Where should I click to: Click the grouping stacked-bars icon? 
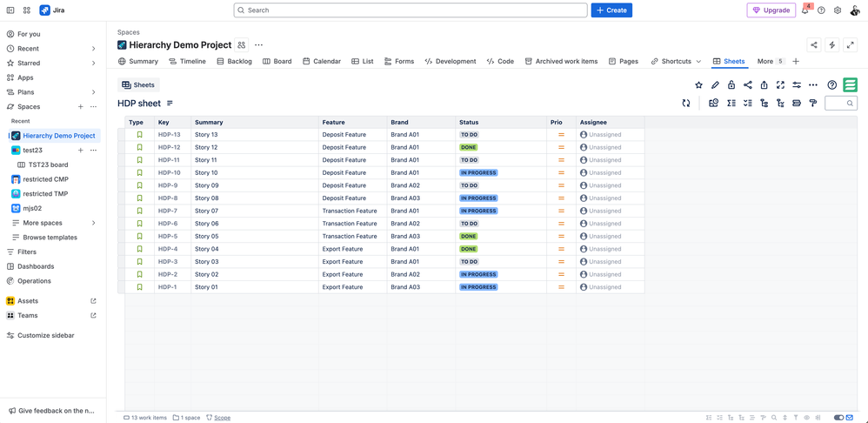797,103
